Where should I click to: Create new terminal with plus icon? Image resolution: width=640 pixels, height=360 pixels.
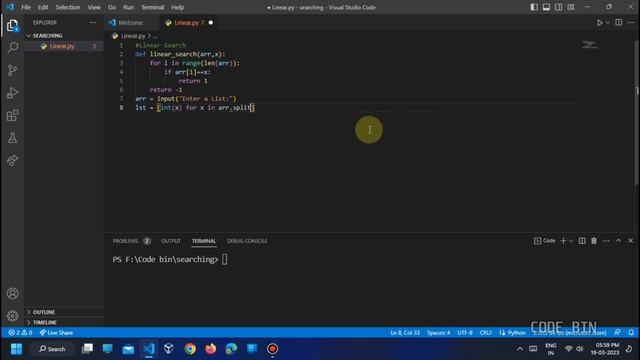(563, 241)
